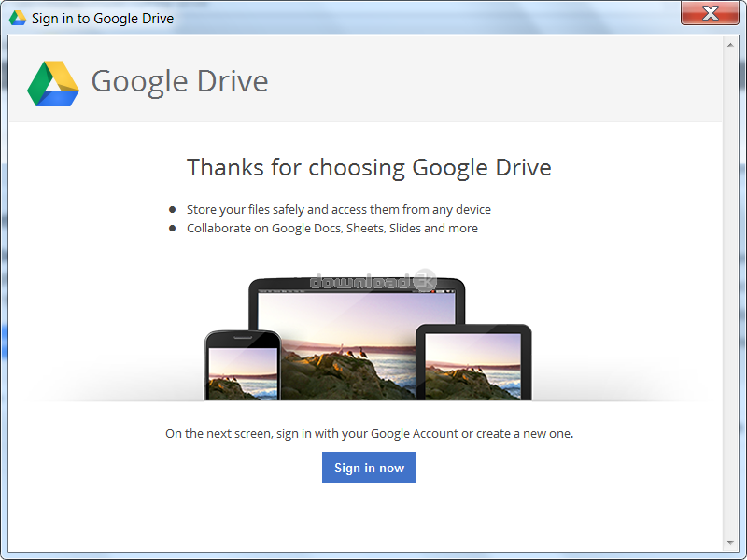The image size is (747, 560).
Task: Click the "Google Drive" header wordmark
Action: 179,81
